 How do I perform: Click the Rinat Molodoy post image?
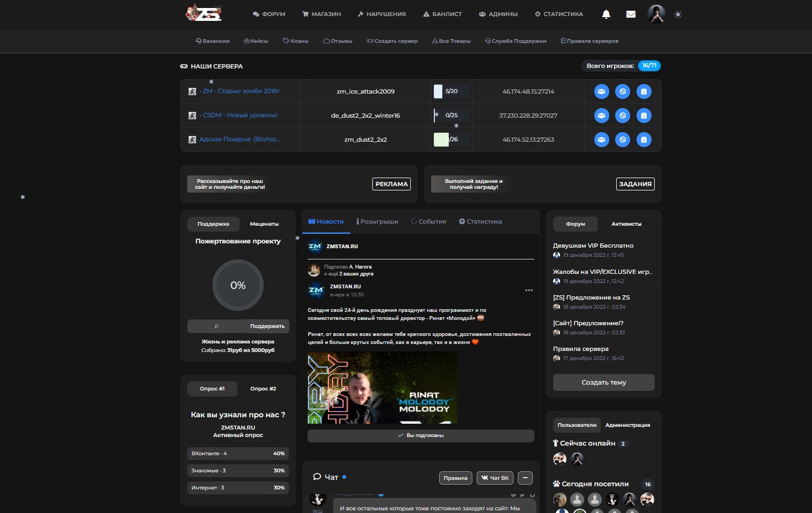point(382,388)
